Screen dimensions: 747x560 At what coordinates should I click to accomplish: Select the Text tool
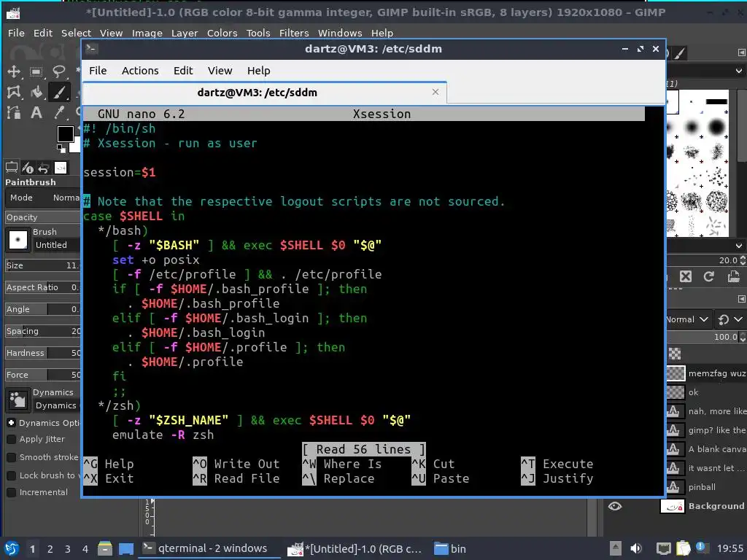(36, 112)
